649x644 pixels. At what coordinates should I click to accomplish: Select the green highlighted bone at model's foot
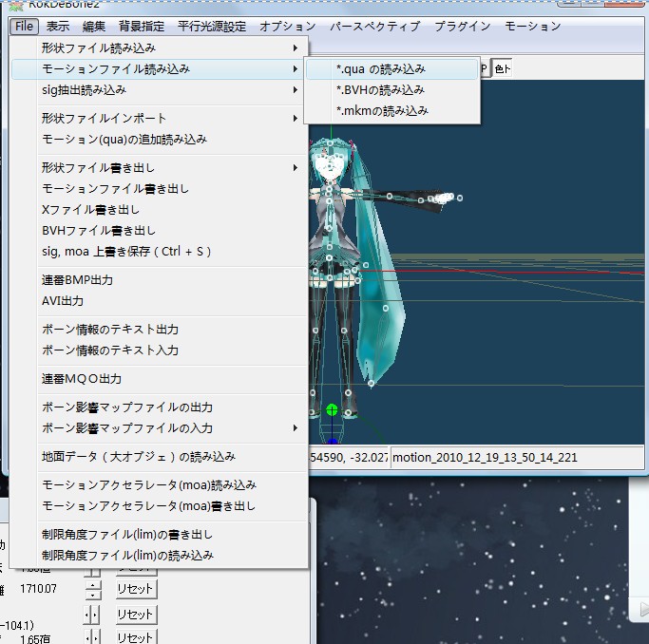coord(332,410)
